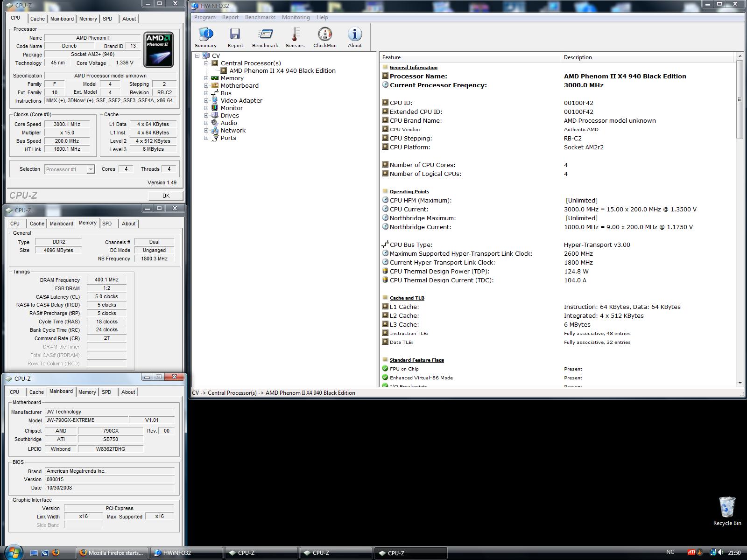
Task: Expand the Video Adapter node
Action: click(206, 100)
